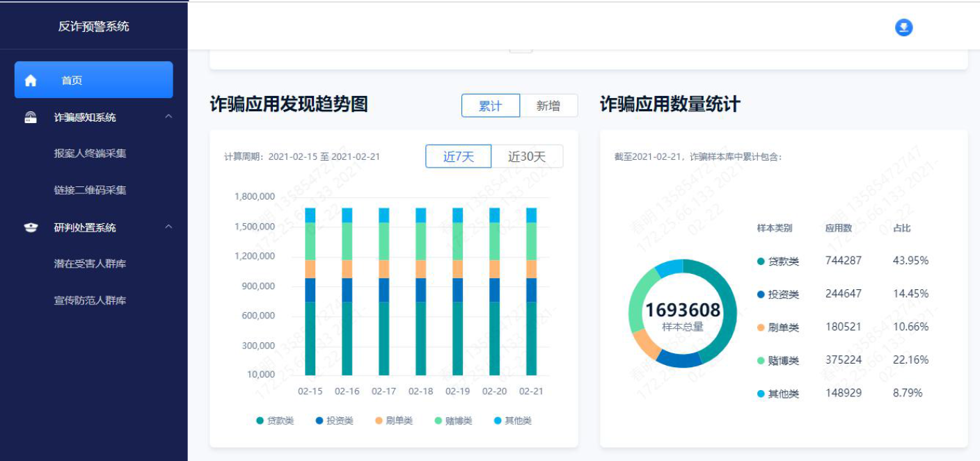Image resolution: width=980 pixels, height=461 pixels.
Task: Click the 计算周期 date range text
Action: click(302, 157)
